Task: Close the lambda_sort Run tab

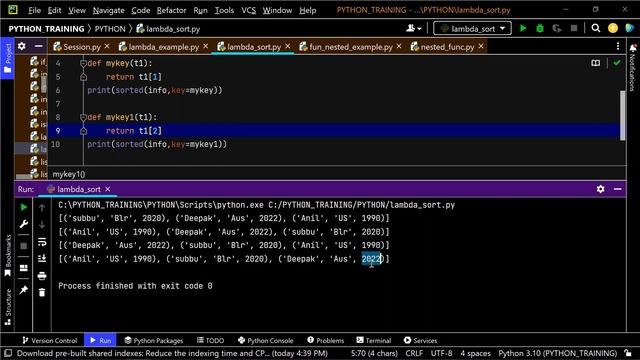Action: [108, 189]
